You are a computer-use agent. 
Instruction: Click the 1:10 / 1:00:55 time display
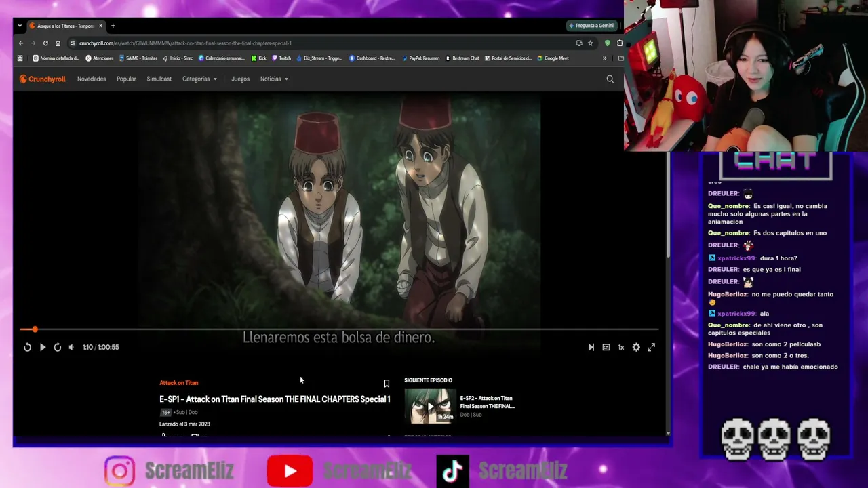(100, 347)
